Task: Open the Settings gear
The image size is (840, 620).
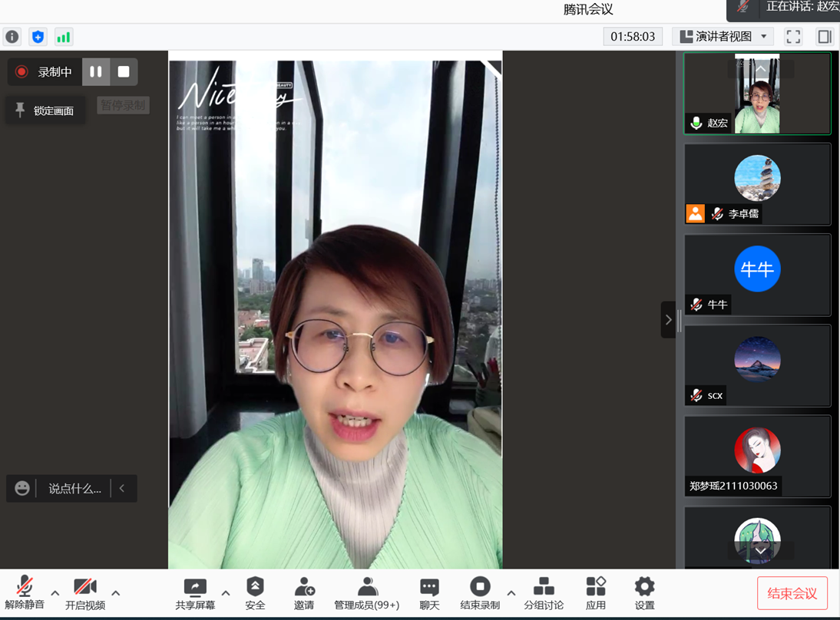Action: (644, 593)
